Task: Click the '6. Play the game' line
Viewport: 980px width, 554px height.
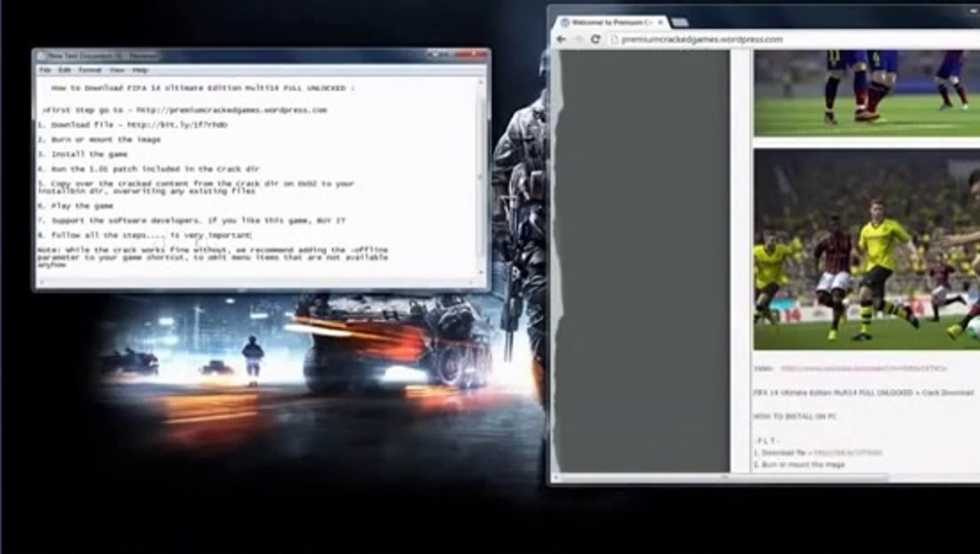Action: click(75, 205)
